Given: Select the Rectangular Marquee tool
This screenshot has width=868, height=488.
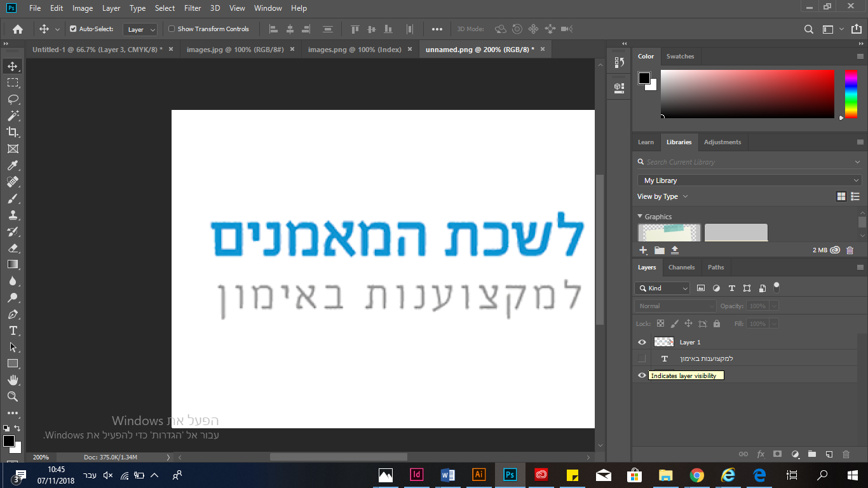Looking at the screenshot, I should (13, 83).
